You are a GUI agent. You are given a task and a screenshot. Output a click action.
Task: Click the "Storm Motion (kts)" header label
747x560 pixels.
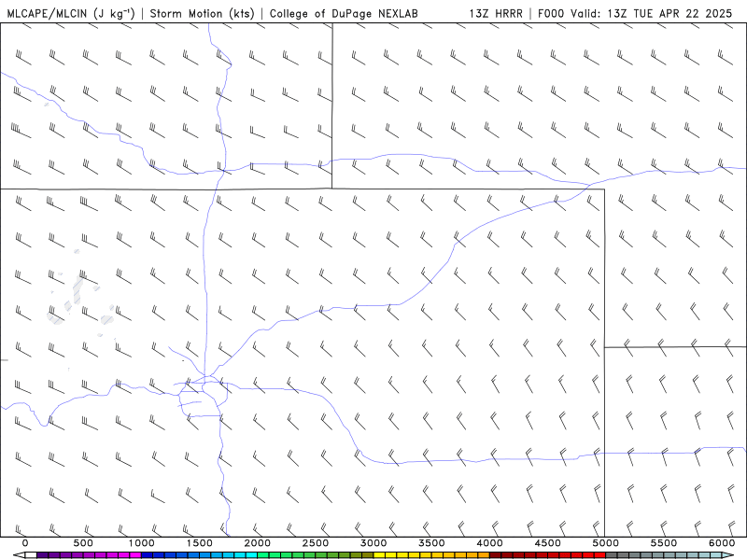pos(203,13)
